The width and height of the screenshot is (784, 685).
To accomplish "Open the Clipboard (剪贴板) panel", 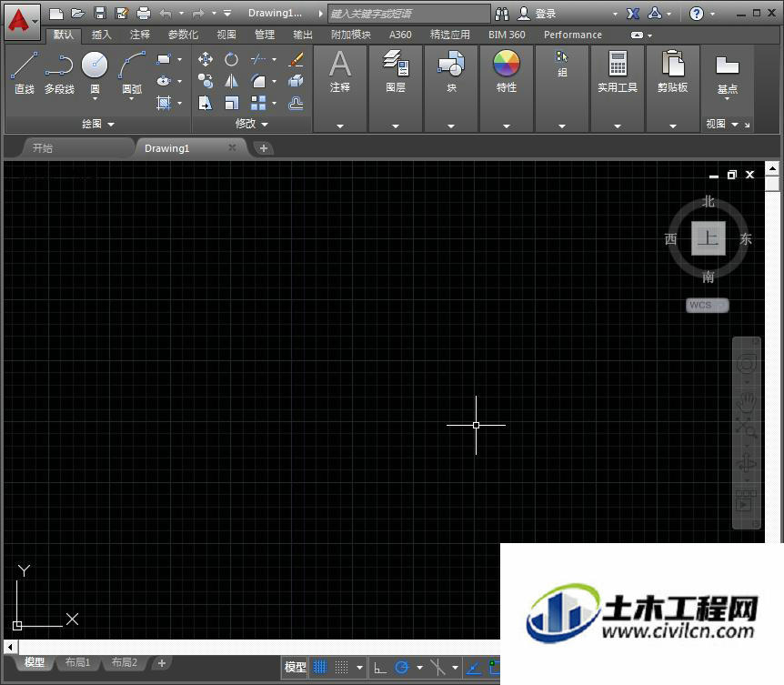I will [672, 72].
